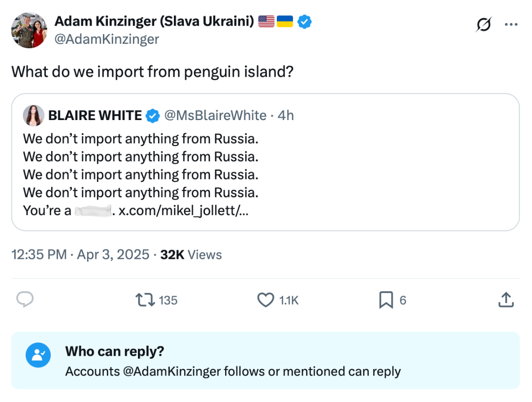This screenshot has width=532, height=402.
Task: Repost this tweet with retweet icon
Action: point(145,300)
